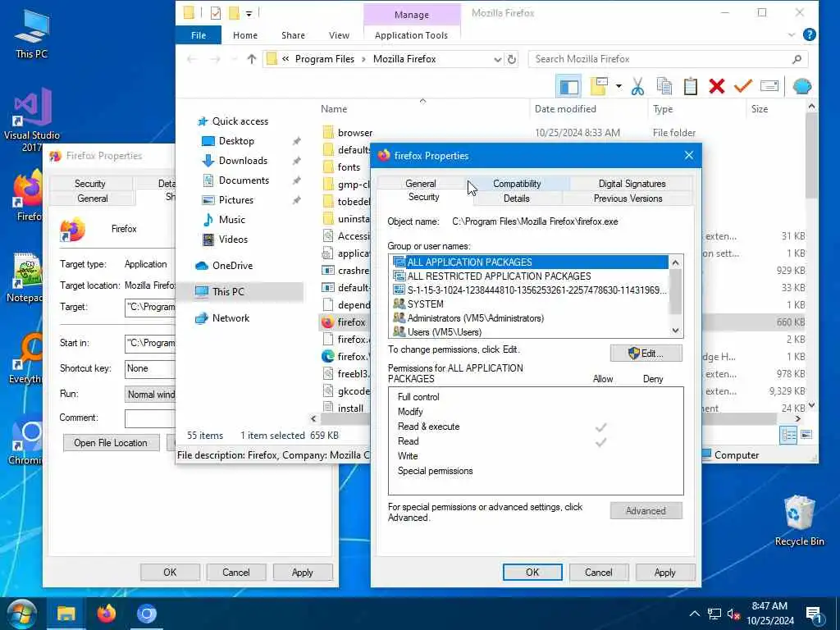
Task: Click the Rename icon in Explorer toolbar
Action: [769, 86]
